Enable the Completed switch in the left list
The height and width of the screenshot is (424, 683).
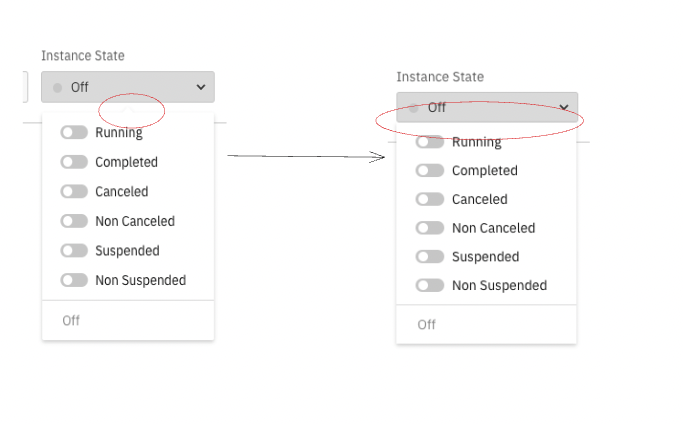click(x=74, y=162)
